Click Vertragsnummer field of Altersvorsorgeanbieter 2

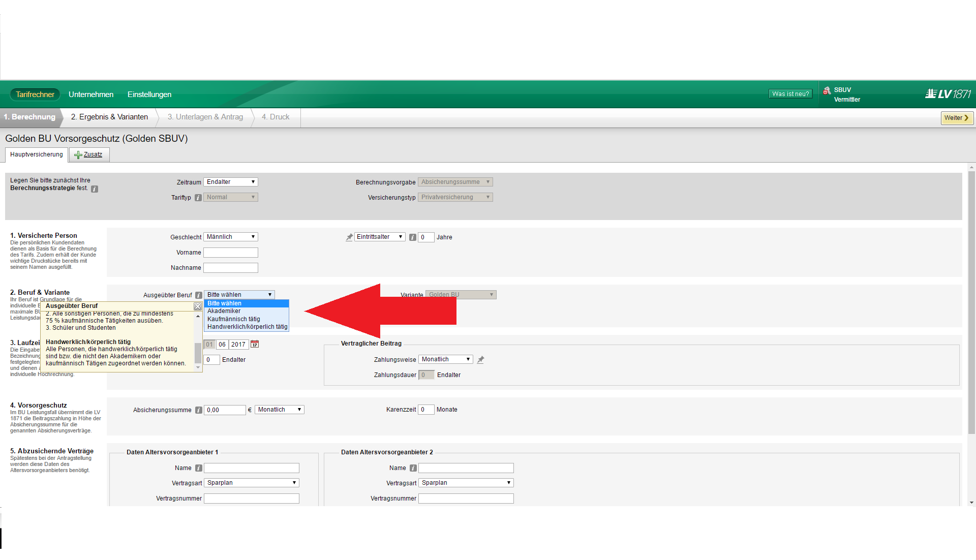tap(466, 499)
